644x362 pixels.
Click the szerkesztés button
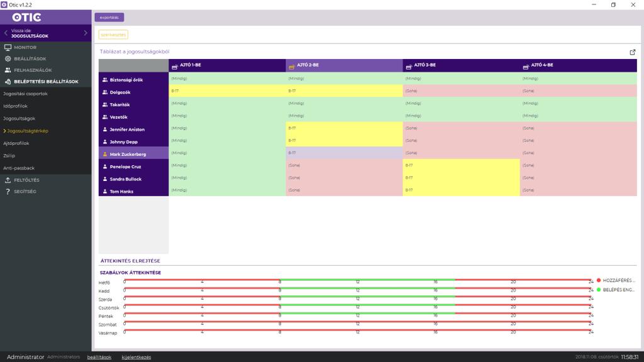113,35
